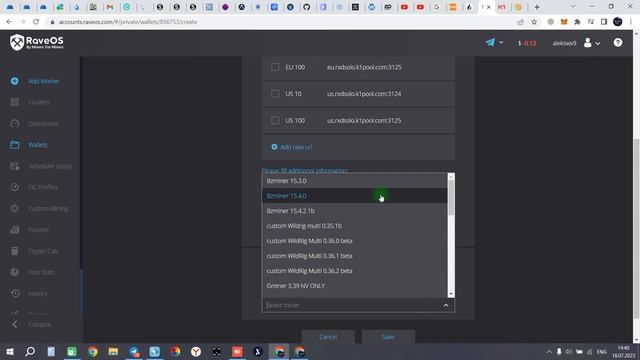This screenshot has width=640, height=360.
Task: Open OC Profiles in sidebar
Action: tap(43, 187)
